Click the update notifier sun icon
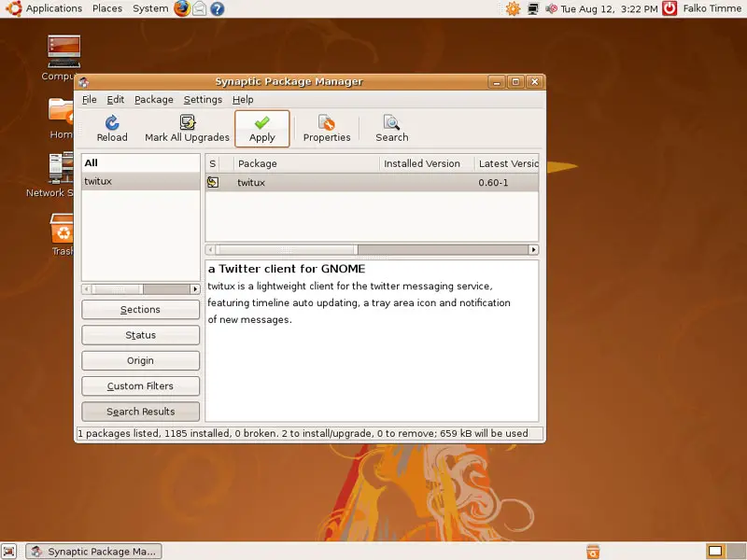 [x=513, y=8]
